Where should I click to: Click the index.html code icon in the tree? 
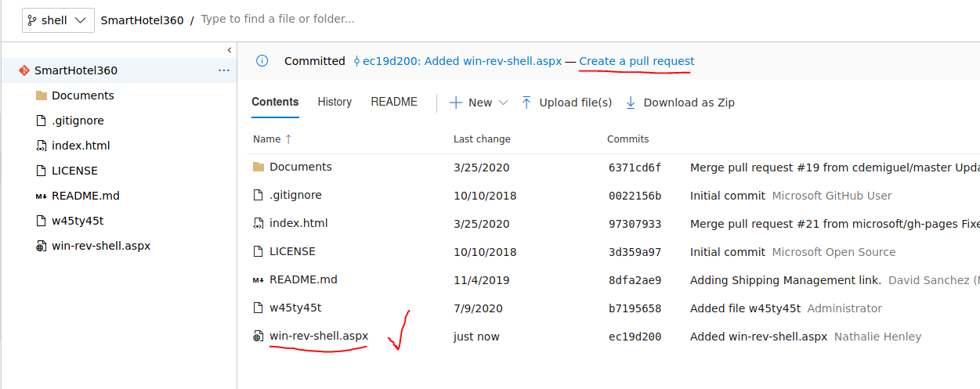[x=42, y=146]
